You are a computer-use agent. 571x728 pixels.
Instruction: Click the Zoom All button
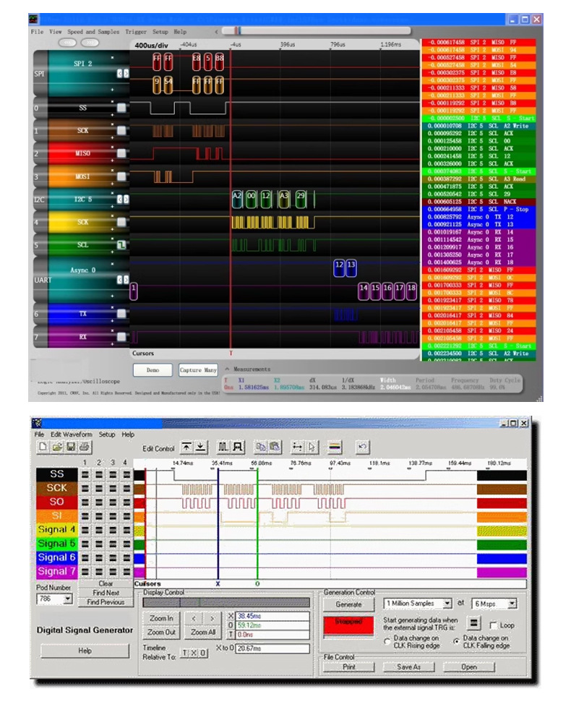click(x=203, y=632)
